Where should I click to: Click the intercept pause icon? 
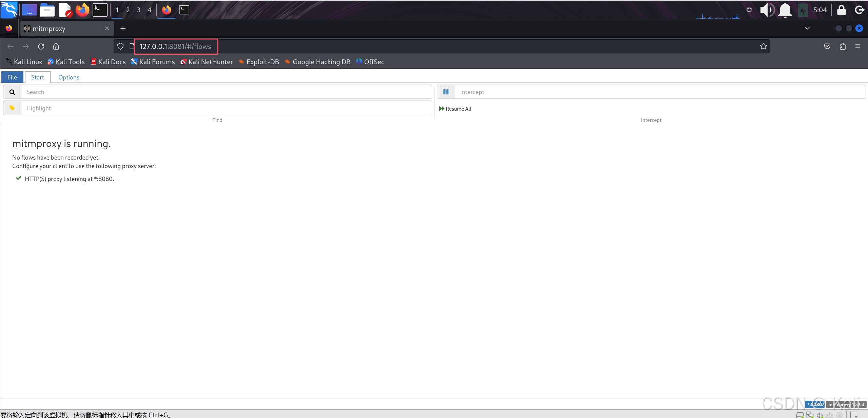(x=446, y=92)
